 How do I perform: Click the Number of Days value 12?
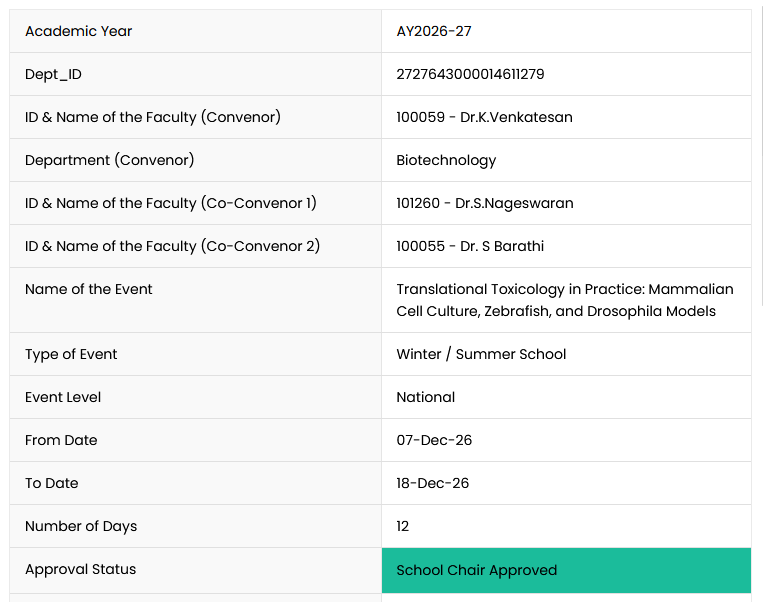(402, 526)
